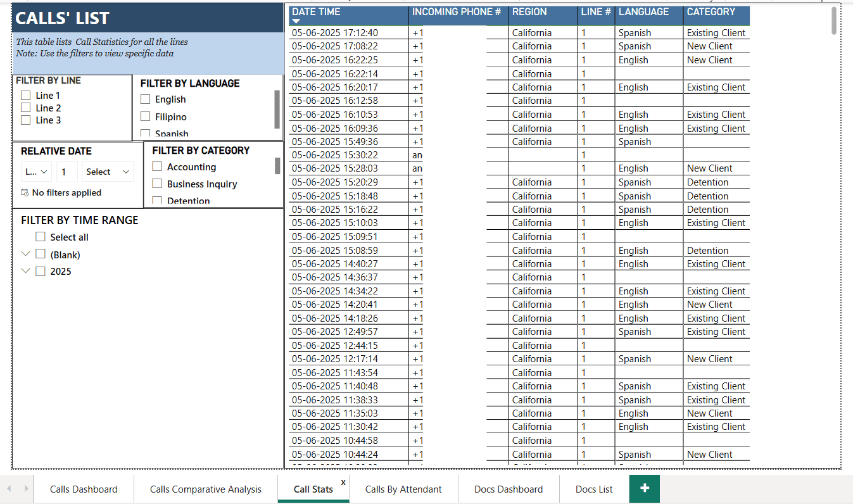The height and width of the screenshot is (504, 853).
Task: Select the Call Stats tab
Action: (x=313, y=489)
